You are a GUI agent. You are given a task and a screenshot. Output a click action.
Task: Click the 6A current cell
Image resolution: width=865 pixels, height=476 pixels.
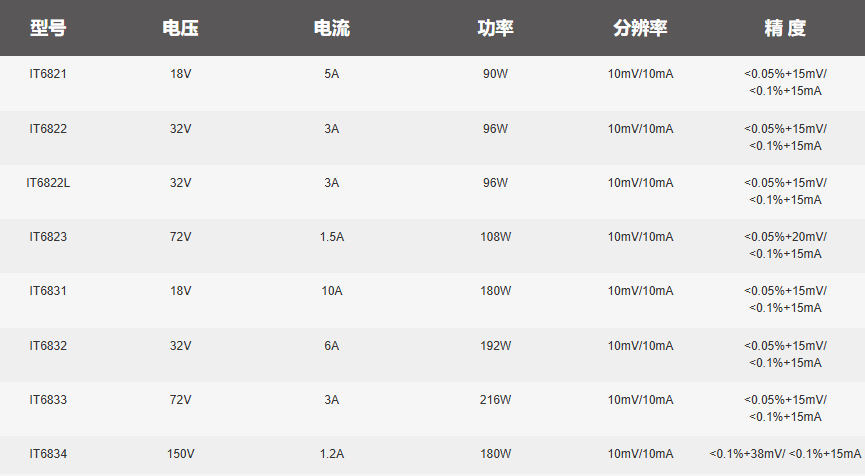(x=332, y=346)
